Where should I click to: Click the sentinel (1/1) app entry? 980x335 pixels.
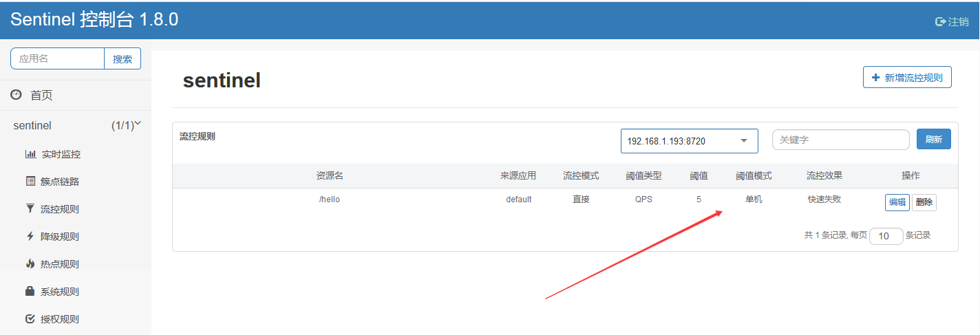click(76, 126)
